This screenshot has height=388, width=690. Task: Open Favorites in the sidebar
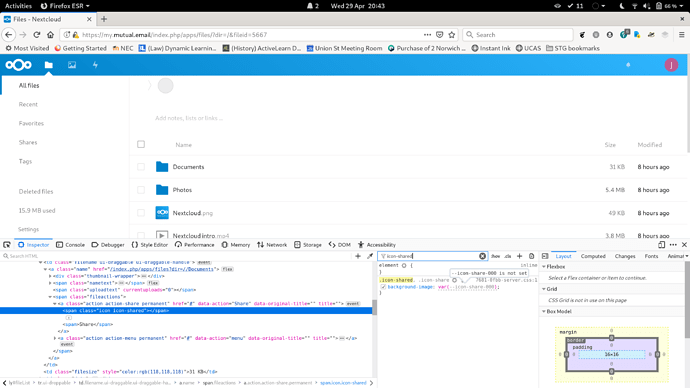pos(31,123)
